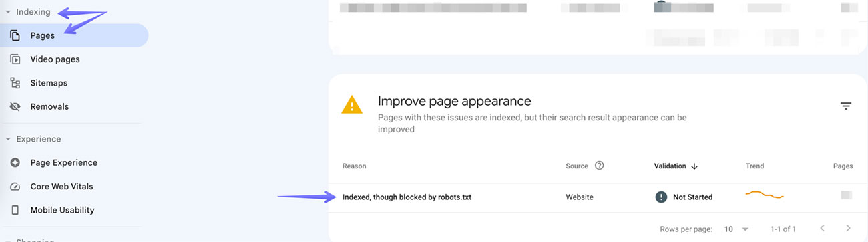The image size is (868, 242).
Task: Open the Rows per page dropdown
Action: pos(736,229)
